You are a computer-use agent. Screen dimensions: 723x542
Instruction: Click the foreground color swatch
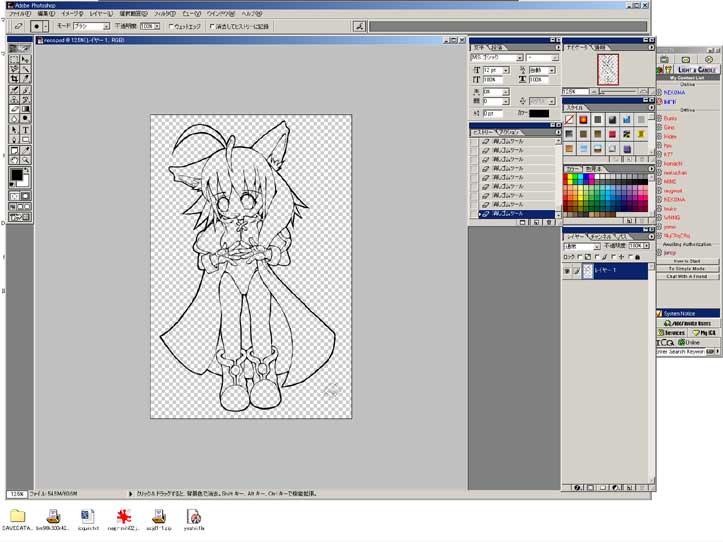[x=16, y=175]
